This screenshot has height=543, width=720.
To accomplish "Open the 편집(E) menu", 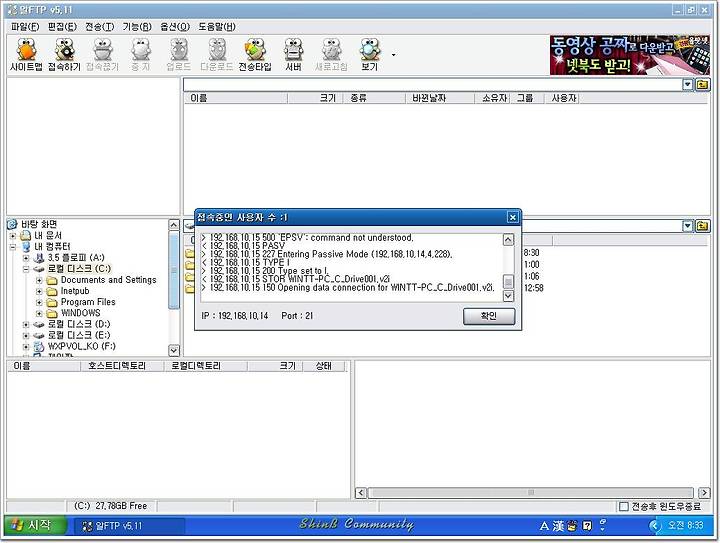I will 62,27.
